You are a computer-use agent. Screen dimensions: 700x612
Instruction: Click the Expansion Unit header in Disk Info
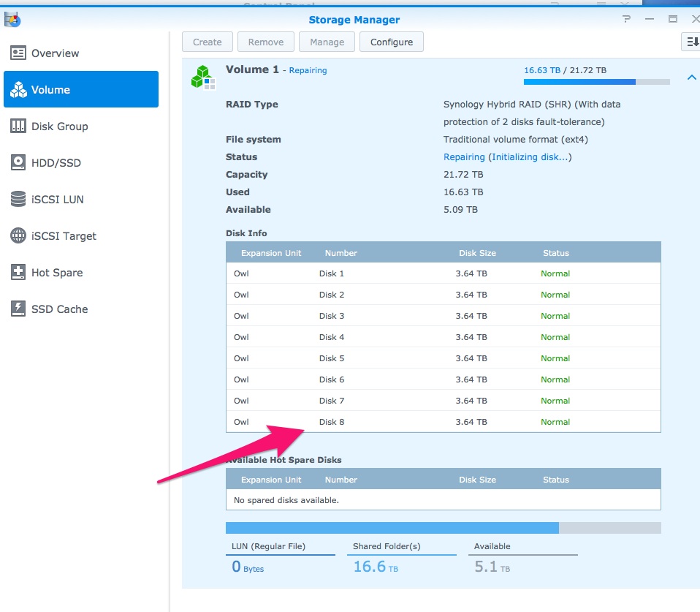(x=271, y=253)
